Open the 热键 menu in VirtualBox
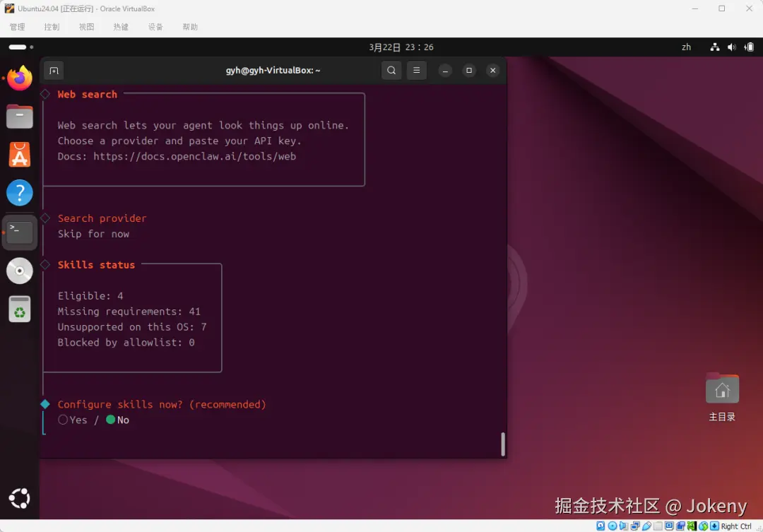Viewport: 763px width, 532px height. (122, 27)
